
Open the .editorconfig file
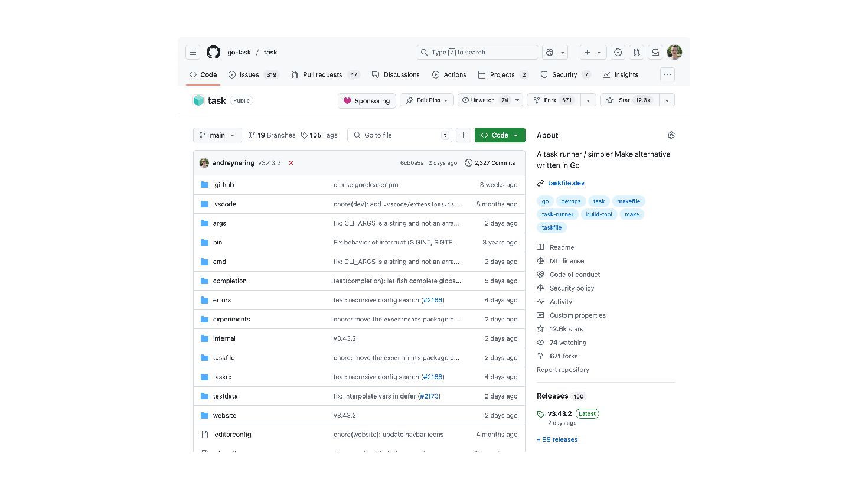(x=232, y=435)
